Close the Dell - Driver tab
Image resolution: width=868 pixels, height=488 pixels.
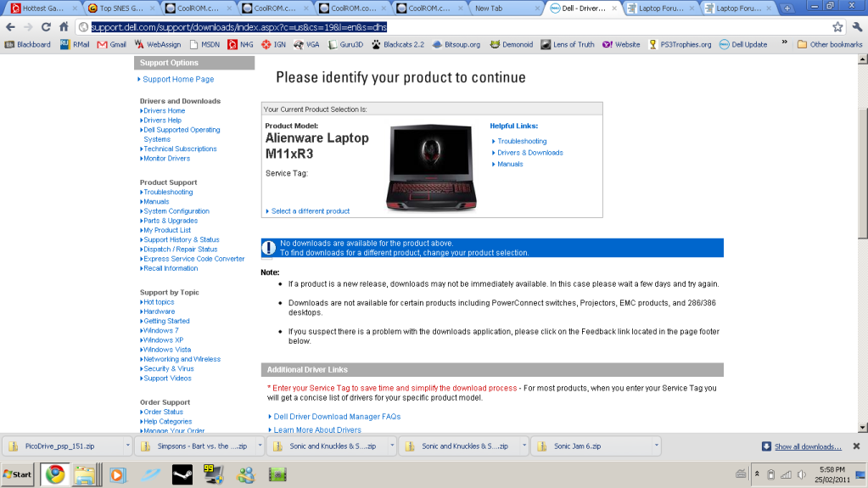(614, 8)
